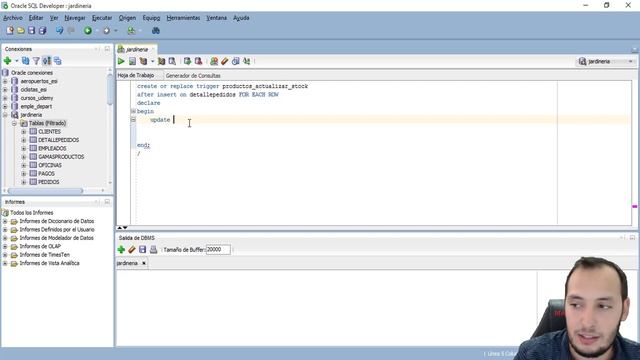Print DBMS output with printer icon

[153, 249]
